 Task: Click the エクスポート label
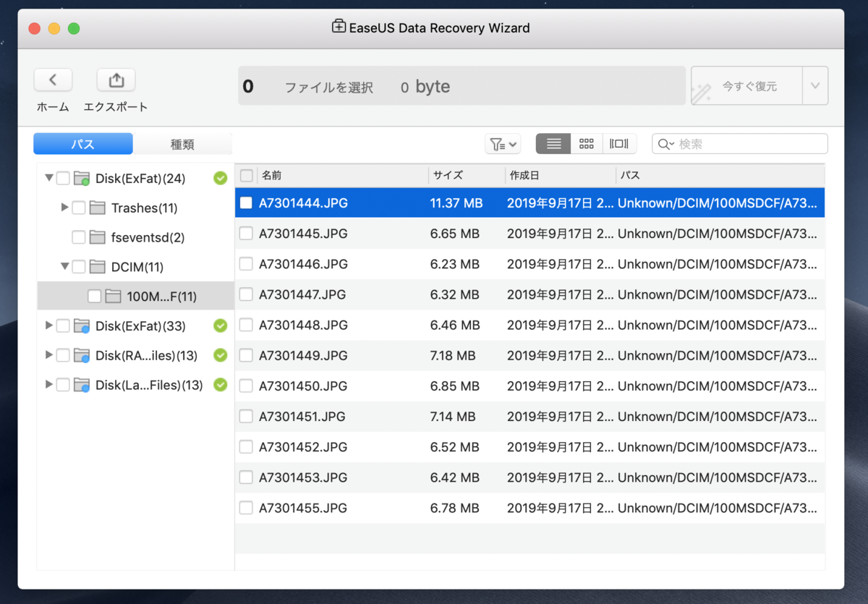click(116, 107)
